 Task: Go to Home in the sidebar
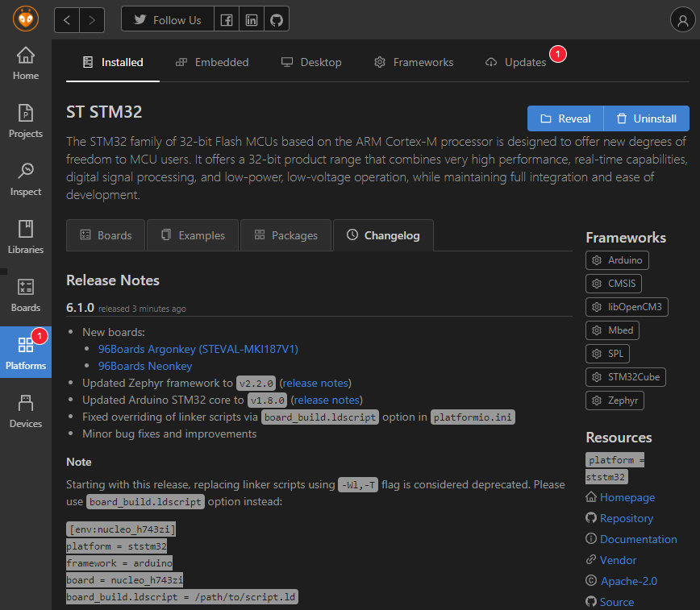(x=26, y=64)
